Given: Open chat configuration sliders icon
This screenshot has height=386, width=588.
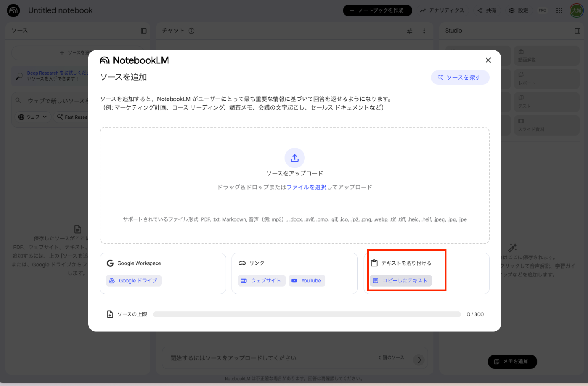Looking at the screenshot, I should click(x=410, y=31).
